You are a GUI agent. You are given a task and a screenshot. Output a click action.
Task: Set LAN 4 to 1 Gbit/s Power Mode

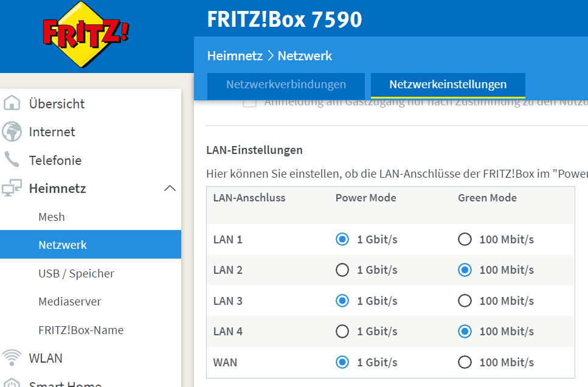pyautogui.click(x=342, y=332)
